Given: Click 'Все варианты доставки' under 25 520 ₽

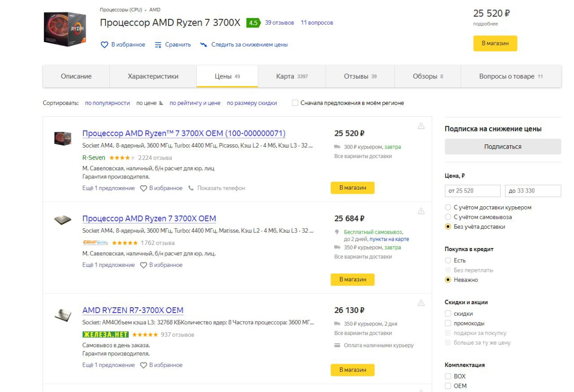Looking at the screenshot, I should [363, 157].
